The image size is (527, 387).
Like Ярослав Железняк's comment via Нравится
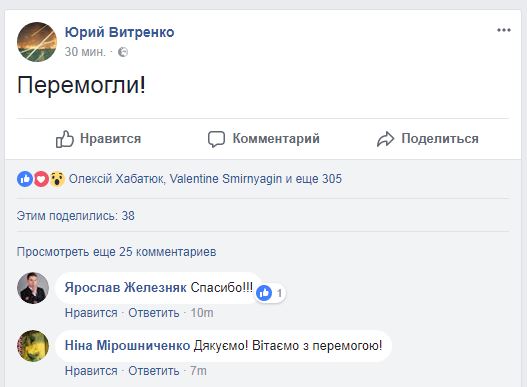(x=91, y=313)
